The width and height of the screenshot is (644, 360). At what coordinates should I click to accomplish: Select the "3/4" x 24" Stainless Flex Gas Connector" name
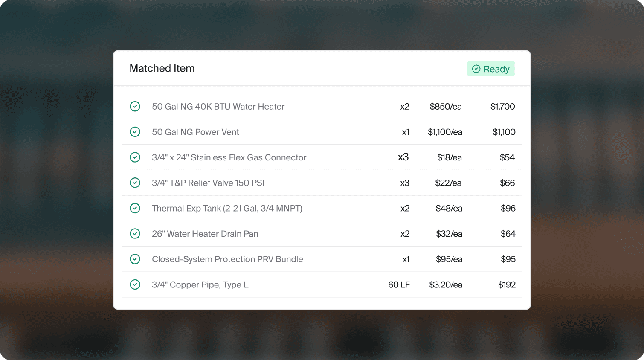229,157
